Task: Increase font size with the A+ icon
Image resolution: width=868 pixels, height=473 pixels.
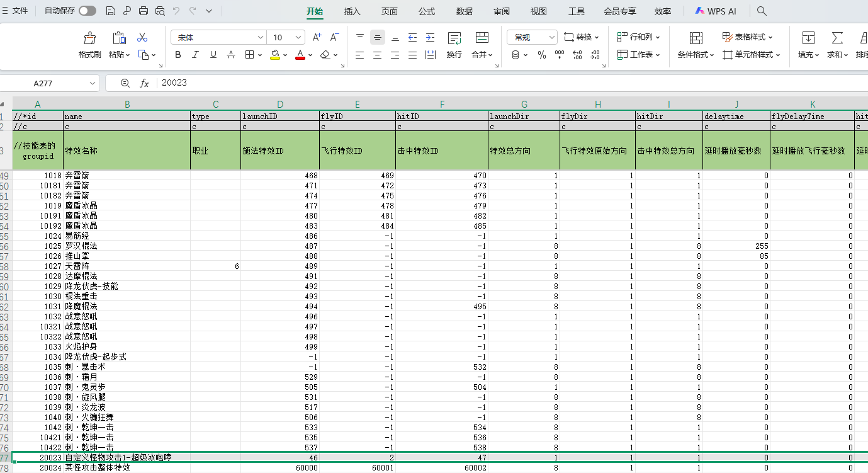Action: (x=317, y=37)
